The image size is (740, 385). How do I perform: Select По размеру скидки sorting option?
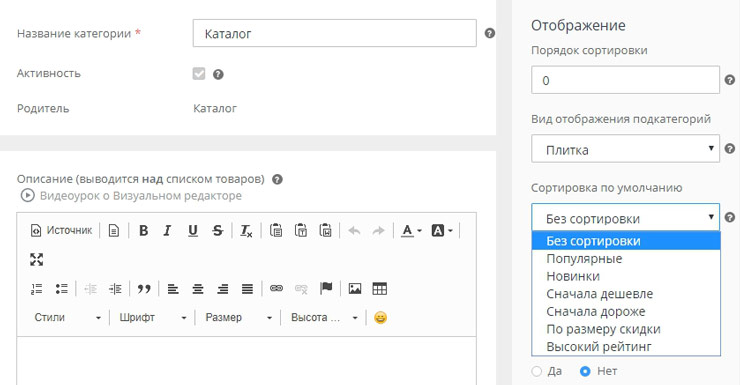(626, 329)
